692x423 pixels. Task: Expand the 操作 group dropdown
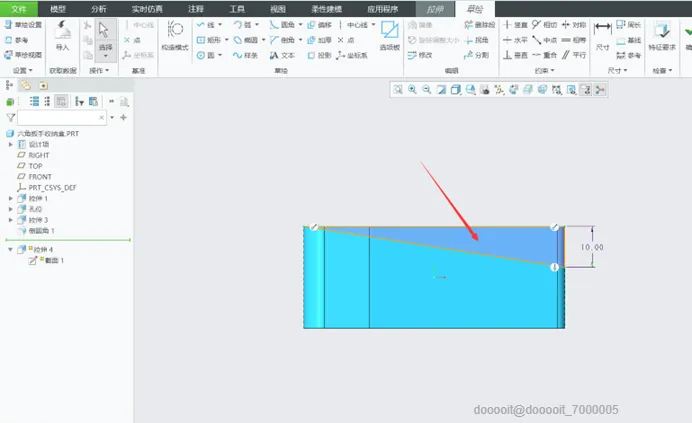[x=99, y=71]
